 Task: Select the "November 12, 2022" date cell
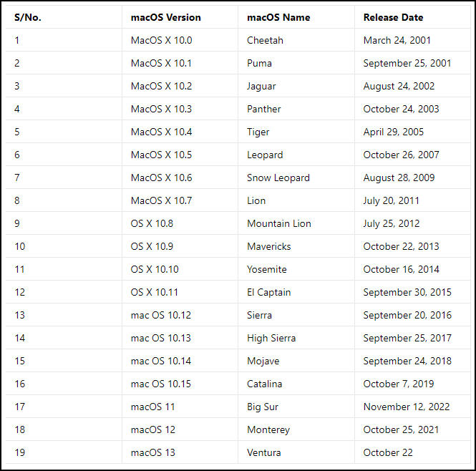pyautogui.click(x=407, y=407)
